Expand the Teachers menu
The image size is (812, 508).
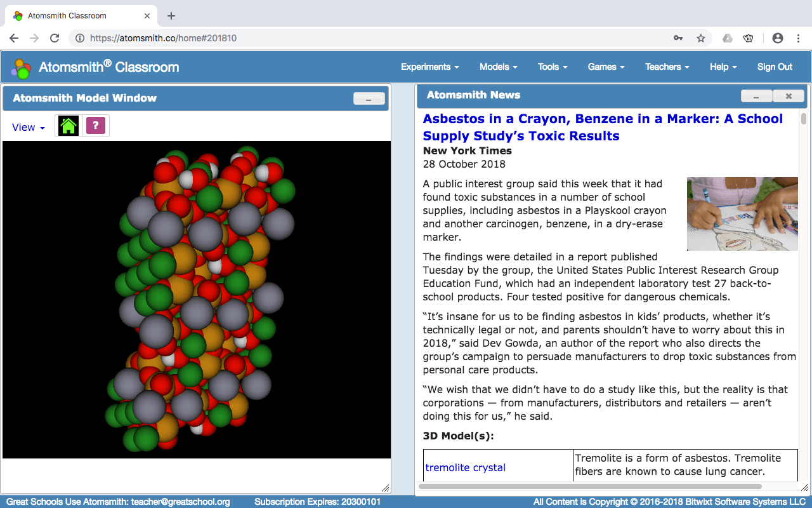tap(667, 67)
